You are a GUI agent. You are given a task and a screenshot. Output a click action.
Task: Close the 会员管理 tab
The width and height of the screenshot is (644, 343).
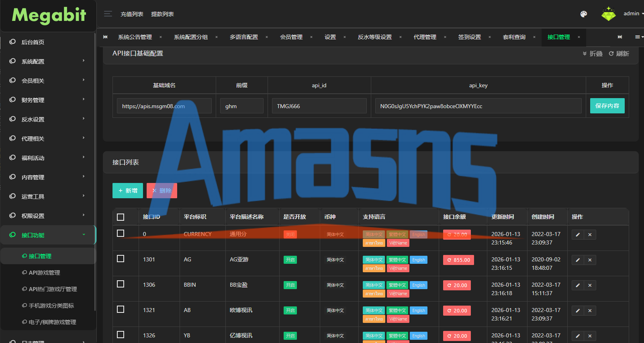pos(311,37)
